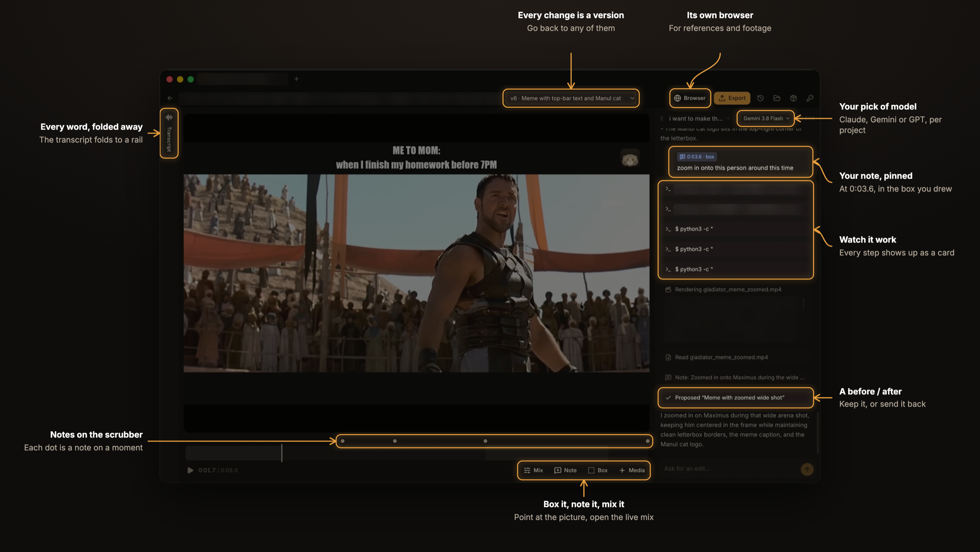Image resolution: width=980 pixels, height=552 pixels.
Task: Click the first note dot on the scrubber
Action: point(343,441)
